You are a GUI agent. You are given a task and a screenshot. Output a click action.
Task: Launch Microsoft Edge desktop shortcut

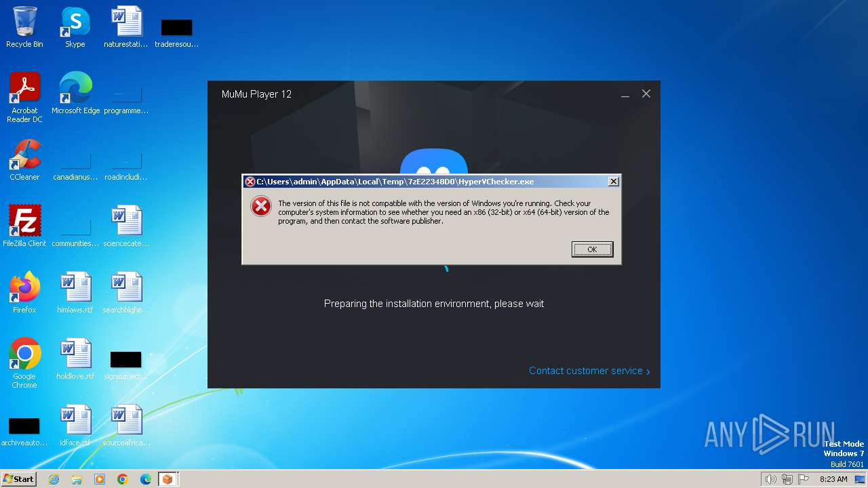coord(75,94)
